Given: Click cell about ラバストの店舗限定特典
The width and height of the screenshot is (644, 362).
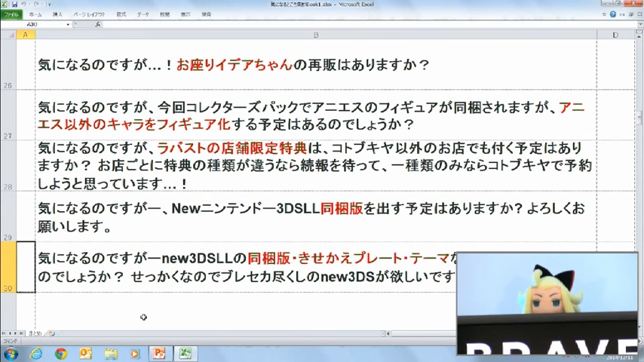Looking at the screenshot, I should [x=316, y=166].
